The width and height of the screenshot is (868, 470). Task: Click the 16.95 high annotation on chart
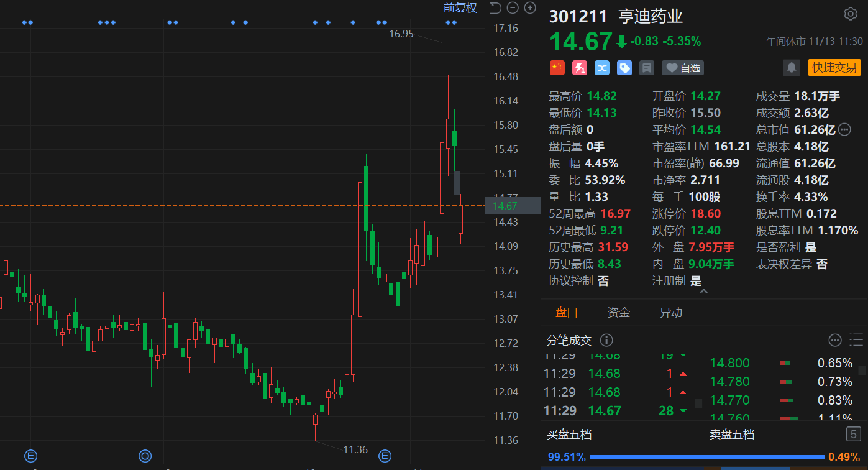(x=401, y=34)
